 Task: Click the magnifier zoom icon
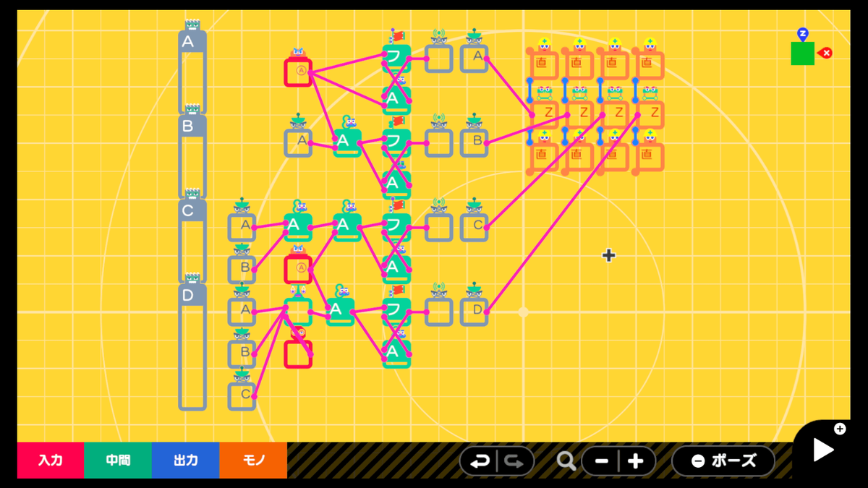click(566, 461)
